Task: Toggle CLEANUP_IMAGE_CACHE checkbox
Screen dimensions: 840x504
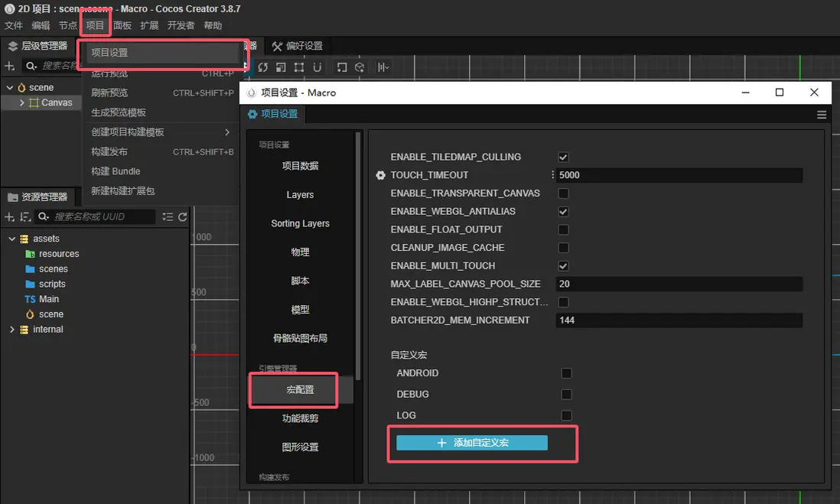Action: click(x=563, y=248)
